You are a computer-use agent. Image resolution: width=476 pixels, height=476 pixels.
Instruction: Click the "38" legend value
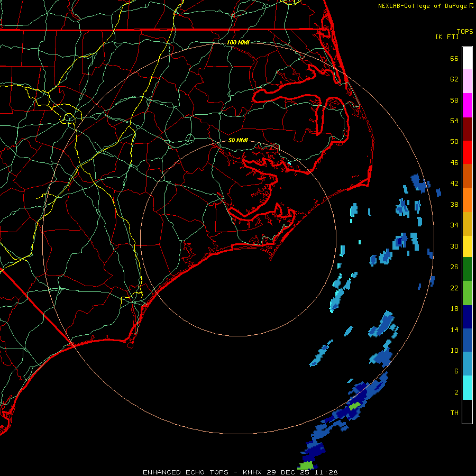[x=454, y=204]
